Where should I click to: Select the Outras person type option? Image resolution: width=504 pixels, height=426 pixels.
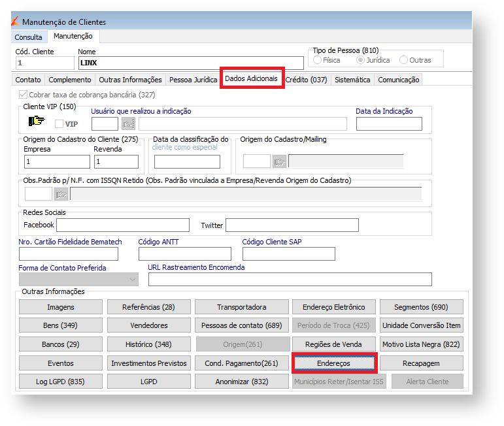pos(403,60)
